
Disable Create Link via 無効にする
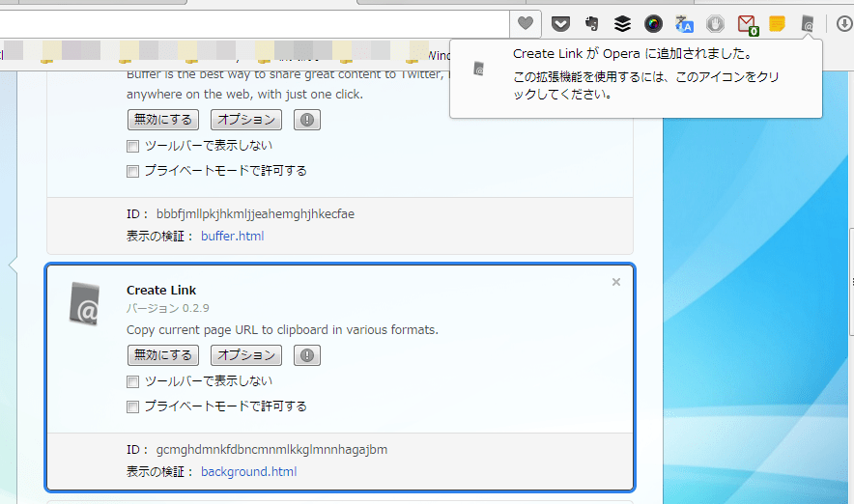click(163, 355)
